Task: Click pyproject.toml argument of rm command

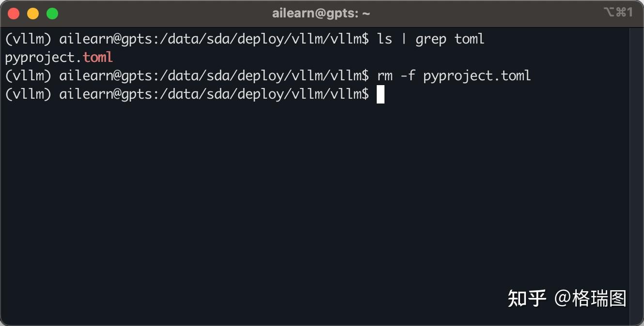Action: coord(477,76)
